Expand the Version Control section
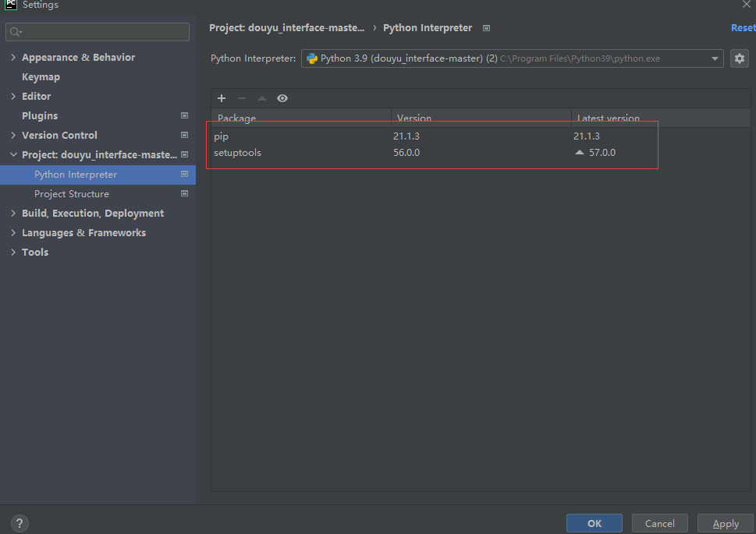Viewport: 756px width, 534px height. (13, 135)
